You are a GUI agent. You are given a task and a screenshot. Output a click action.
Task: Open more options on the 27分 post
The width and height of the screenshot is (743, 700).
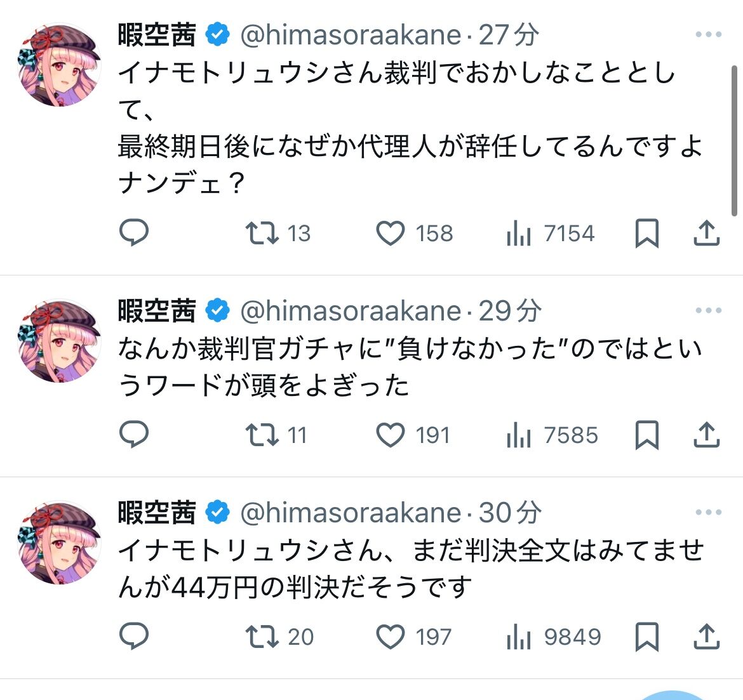[708, 35]
